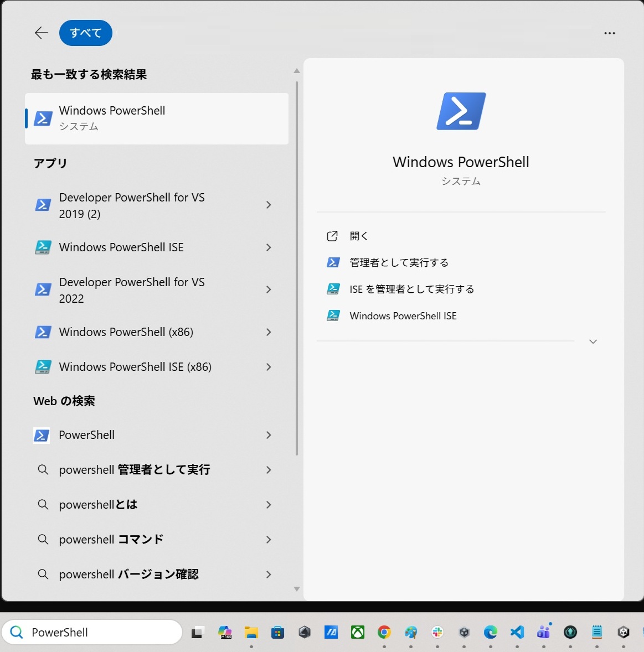Select the すべて filter tab
Screen dimensions: 644x652
pyautogui.click(x=86, y=33)
